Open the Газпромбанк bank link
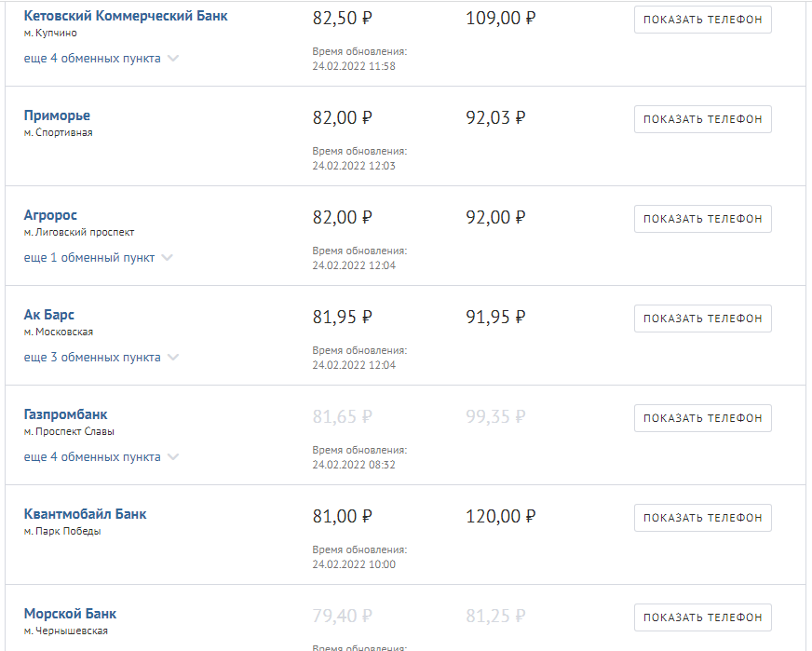Screen dimensions: 812x651 coord(65,414)
